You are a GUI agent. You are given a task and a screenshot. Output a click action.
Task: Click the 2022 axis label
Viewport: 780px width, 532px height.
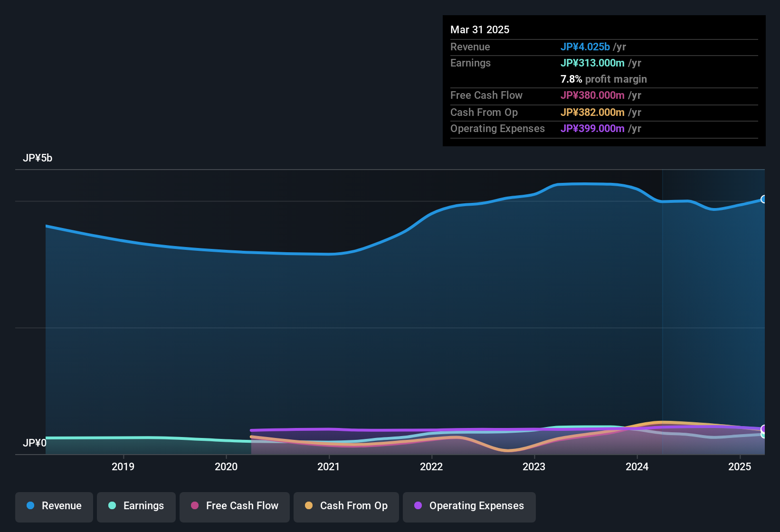431,466
